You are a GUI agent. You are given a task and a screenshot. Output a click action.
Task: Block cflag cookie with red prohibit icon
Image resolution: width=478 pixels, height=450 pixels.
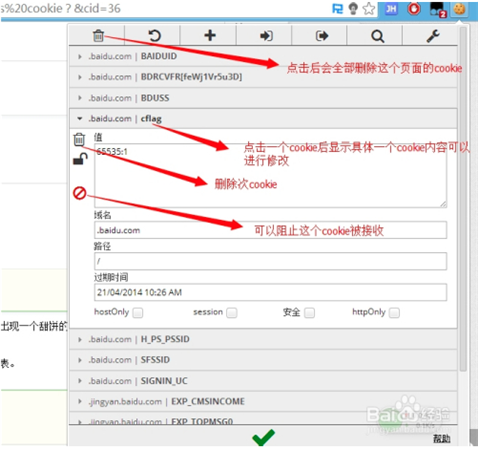click(80, 193)
